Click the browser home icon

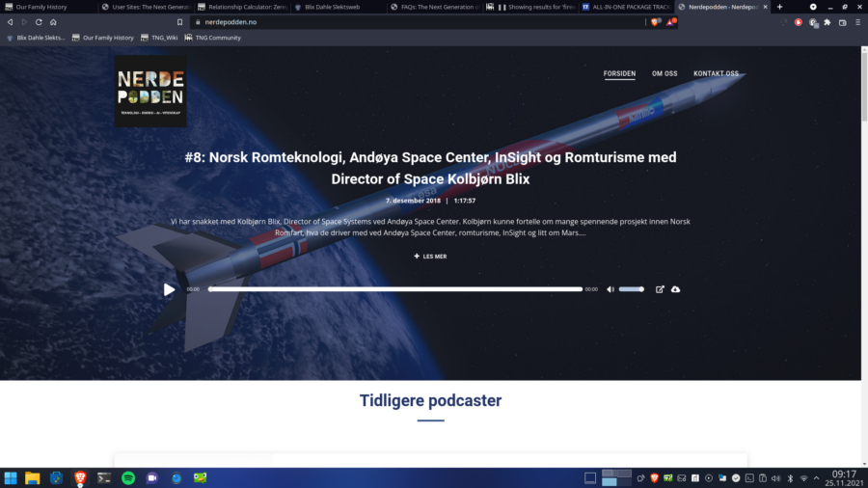(x=53, y=22)
